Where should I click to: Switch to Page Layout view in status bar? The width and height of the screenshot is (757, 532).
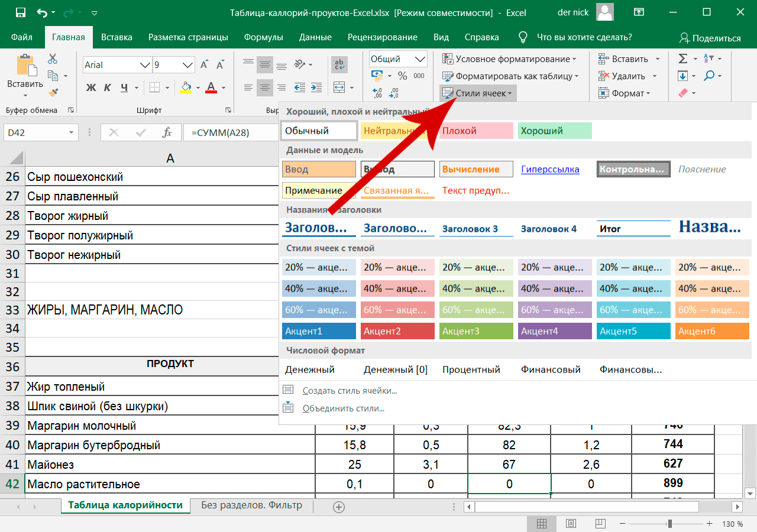click(x=571, y=524)
